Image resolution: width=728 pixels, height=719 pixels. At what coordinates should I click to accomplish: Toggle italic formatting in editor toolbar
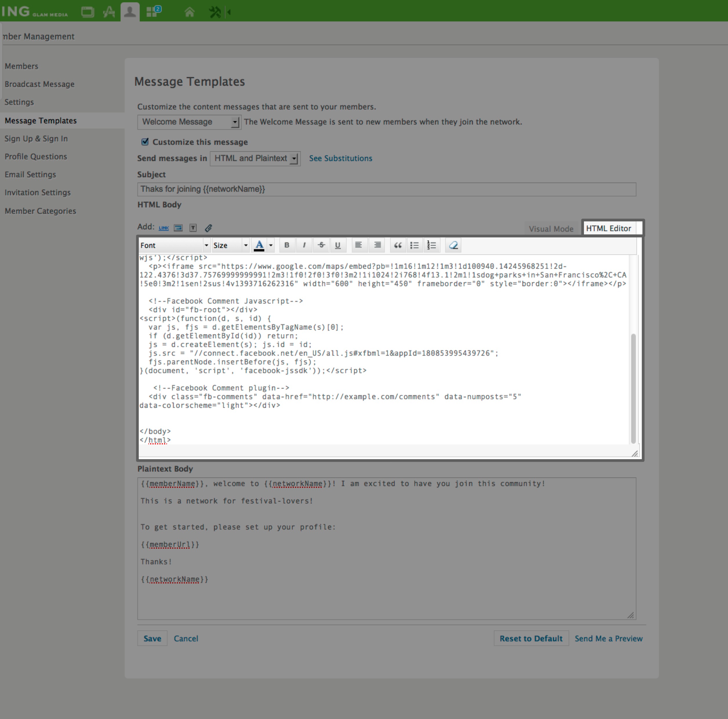(x=304, y=245)
